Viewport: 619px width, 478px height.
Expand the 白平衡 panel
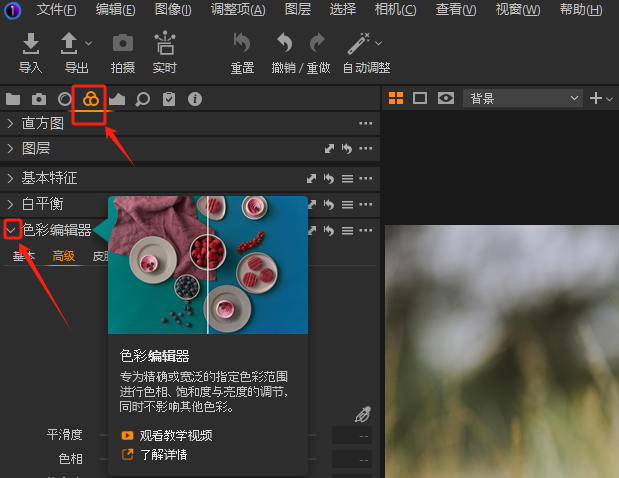click(x=10, y=204)
